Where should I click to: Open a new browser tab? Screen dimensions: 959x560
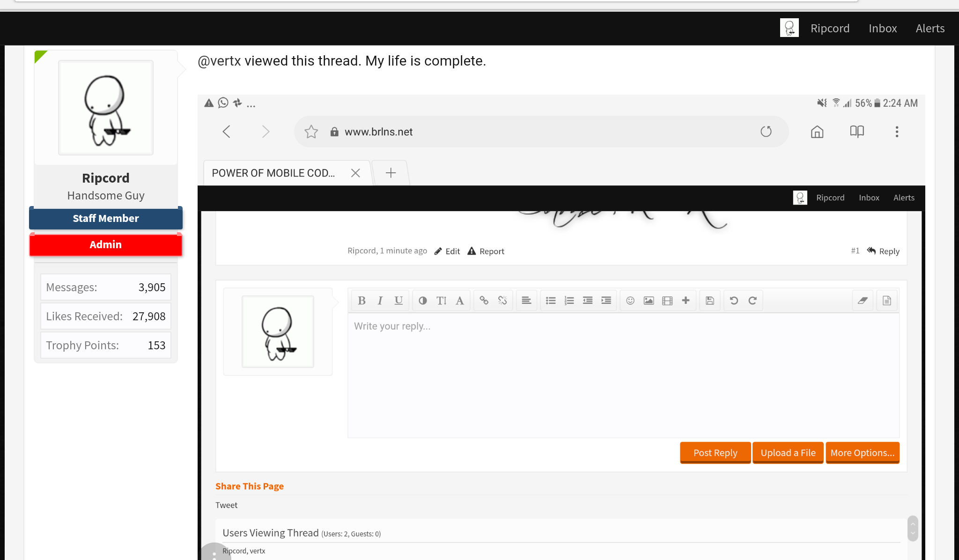click(391, 173)
